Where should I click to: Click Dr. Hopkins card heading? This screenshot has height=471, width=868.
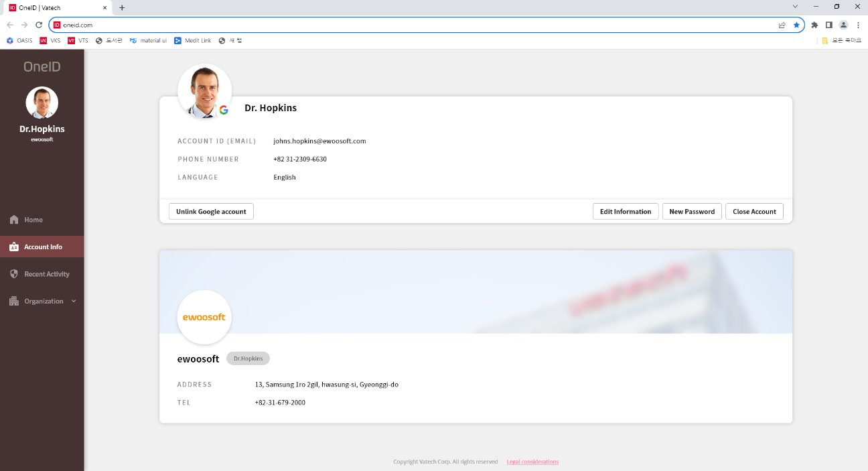pos(271,108)
